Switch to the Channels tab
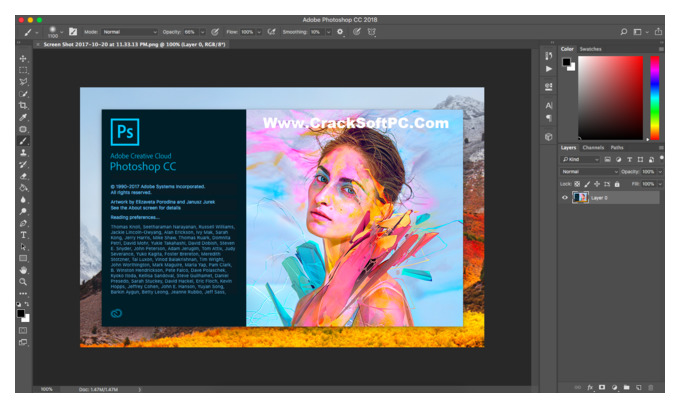 593,148
